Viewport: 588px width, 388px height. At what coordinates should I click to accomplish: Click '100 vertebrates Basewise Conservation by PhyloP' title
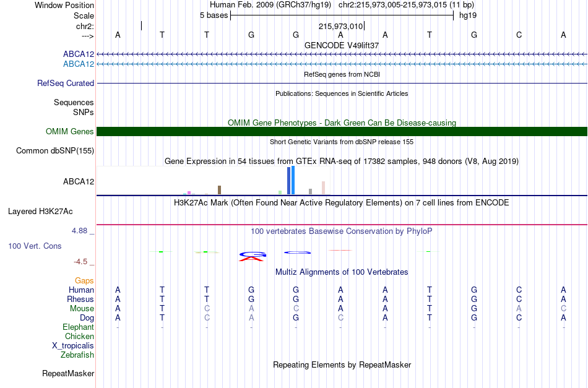pyautogui.click(x=342, y=231)
